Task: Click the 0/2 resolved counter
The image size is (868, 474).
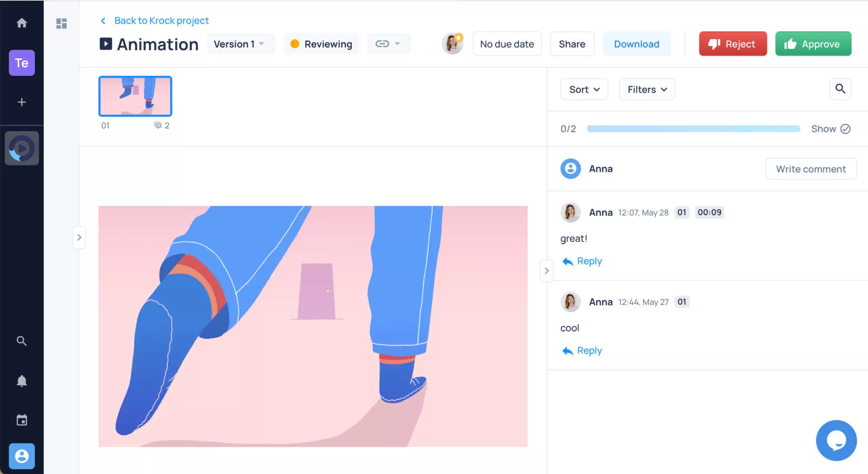Action: tap(568, 129)
